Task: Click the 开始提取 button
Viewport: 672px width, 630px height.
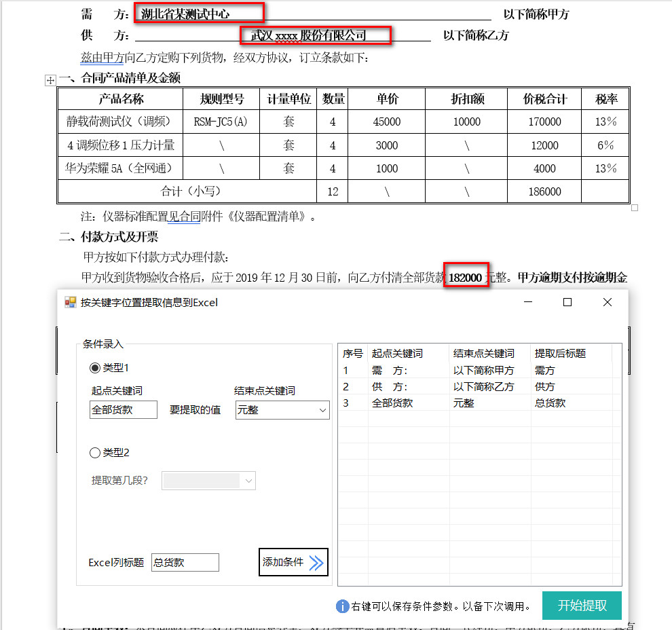Action: click(x=582, y=606)
